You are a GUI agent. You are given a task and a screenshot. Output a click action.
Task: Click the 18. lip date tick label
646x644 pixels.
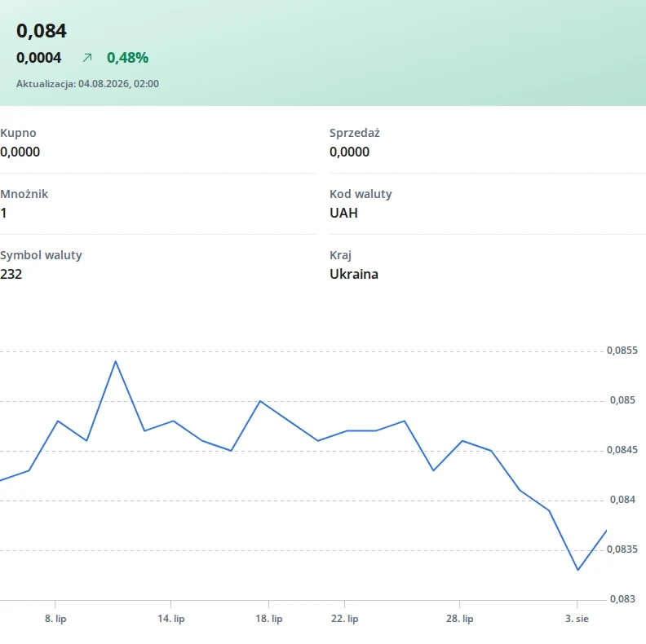coord(269,619)
